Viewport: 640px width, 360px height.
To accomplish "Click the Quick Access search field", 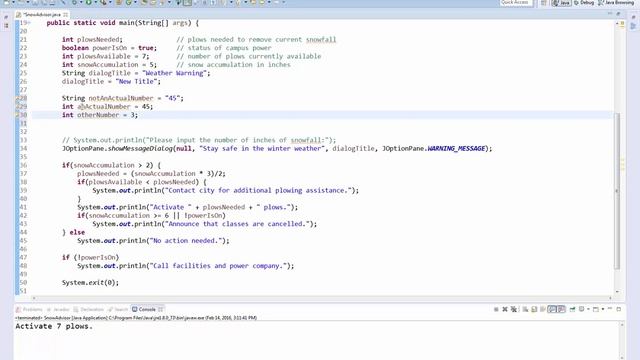I will pyautogui.click(x=516, y=2).
